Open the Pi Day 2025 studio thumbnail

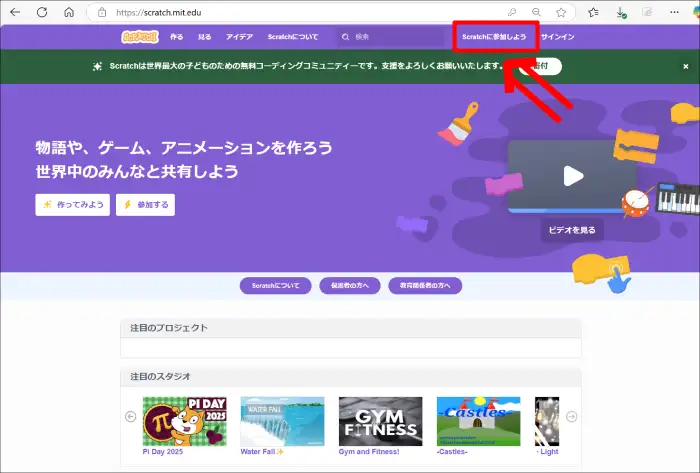click(x=185, y=421)
